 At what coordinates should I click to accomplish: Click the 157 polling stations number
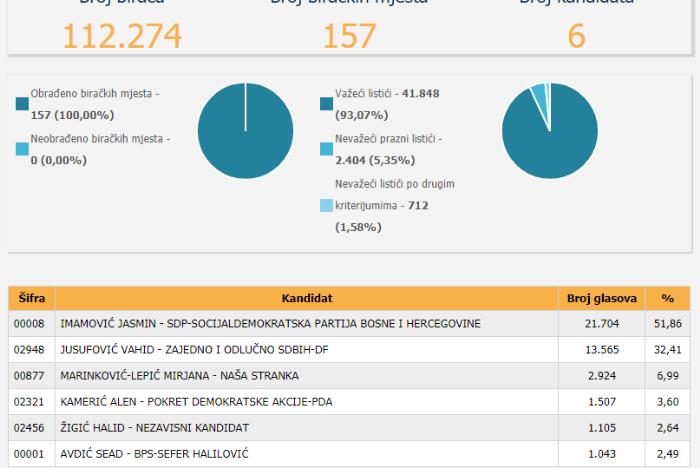point(350,36)
